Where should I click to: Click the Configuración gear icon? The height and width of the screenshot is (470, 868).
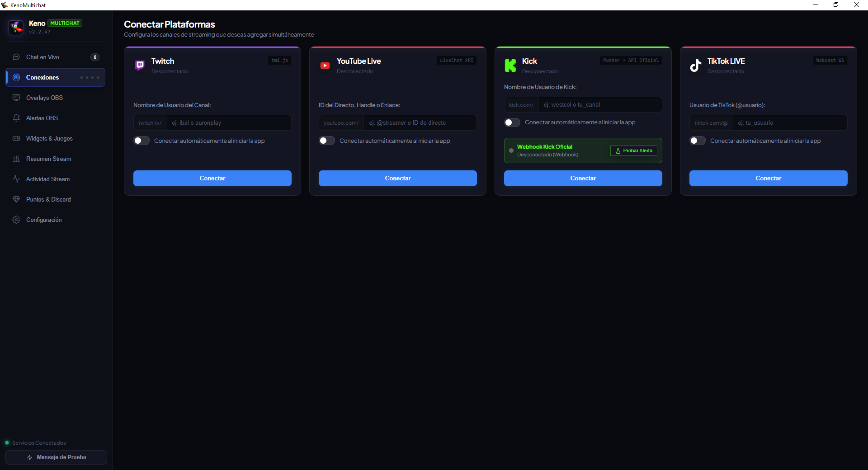coord(16,220)
